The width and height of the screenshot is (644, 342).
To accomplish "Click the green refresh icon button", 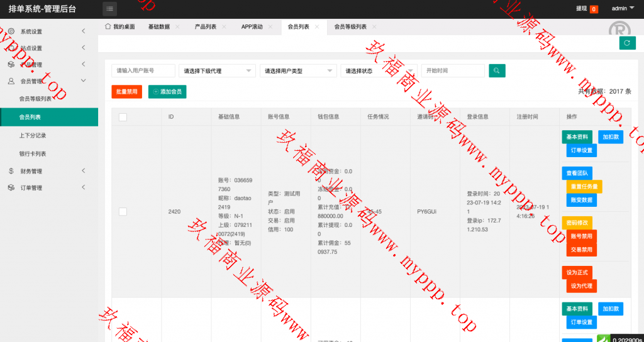I will [x=626, y=43].
